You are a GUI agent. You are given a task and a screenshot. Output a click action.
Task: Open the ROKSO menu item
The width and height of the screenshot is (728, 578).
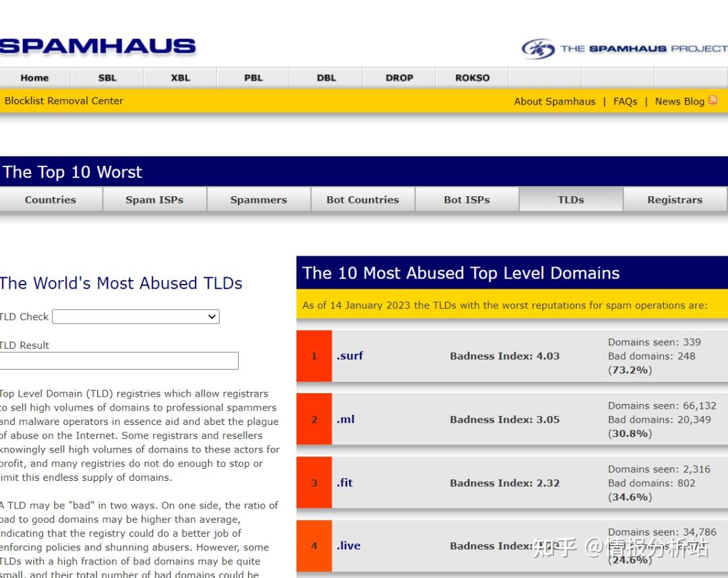472,78
